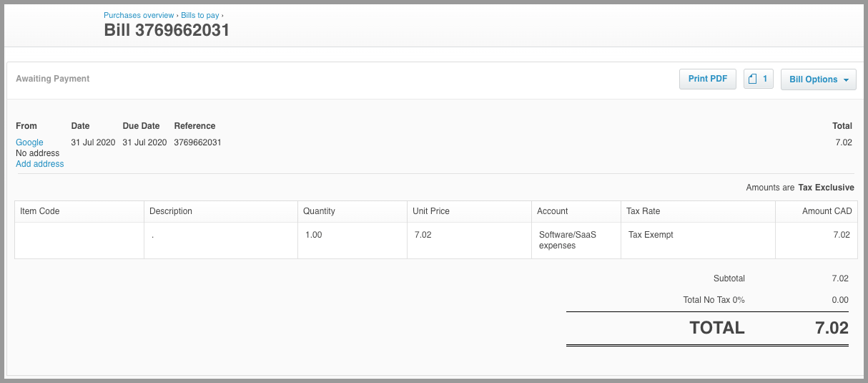Viewport: 868px width, 383px height.
Task: Open the Google contact link
Action: 29,142
